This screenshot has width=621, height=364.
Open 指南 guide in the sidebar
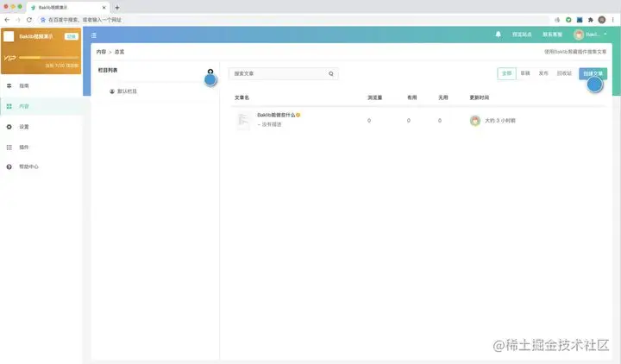click(41, 85)
